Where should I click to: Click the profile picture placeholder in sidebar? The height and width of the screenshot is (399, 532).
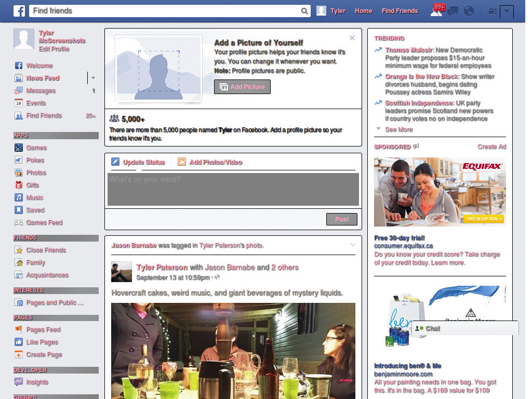pos(24,39)
